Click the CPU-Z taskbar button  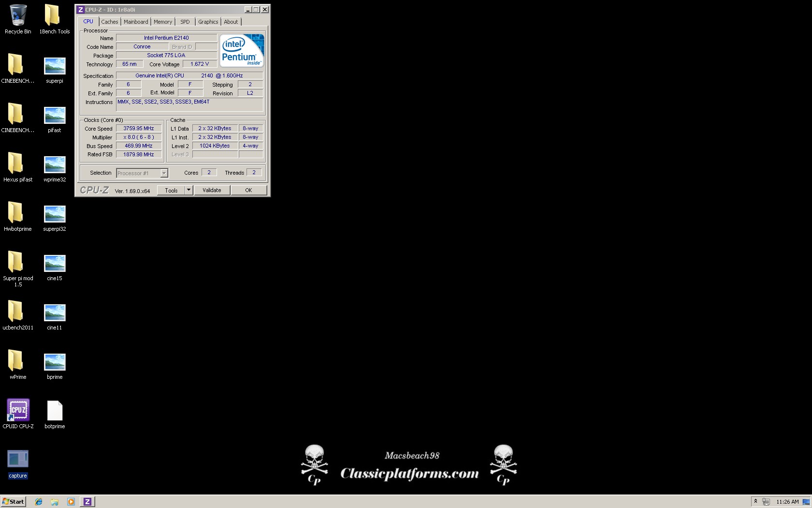[87, 502]
